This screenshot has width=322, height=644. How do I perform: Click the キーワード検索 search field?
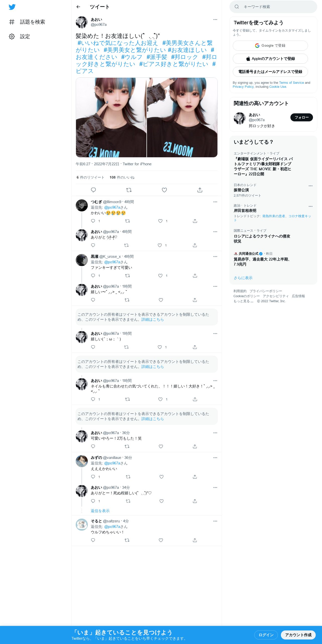pyautogui.click(x=273, y=7)
